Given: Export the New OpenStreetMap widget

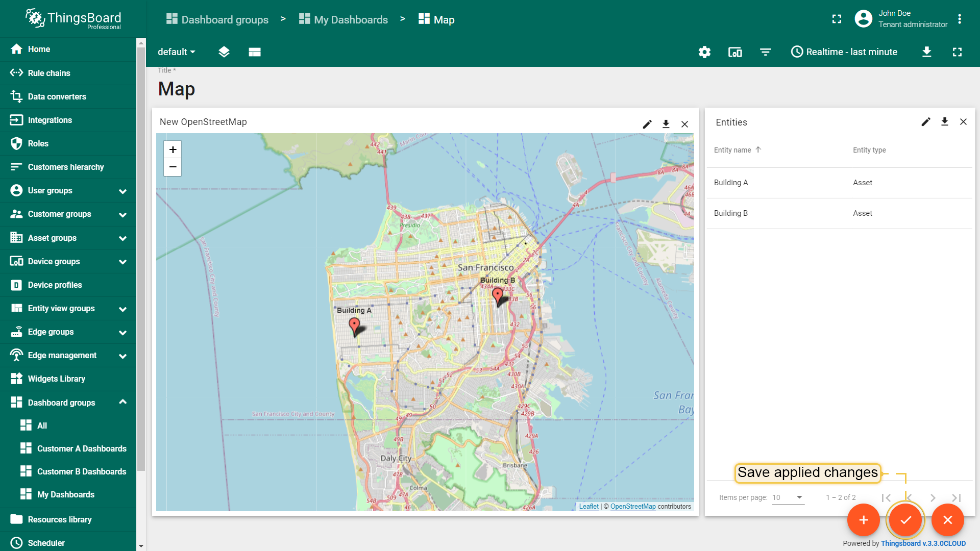Looking at the screenshot, I should click(x=666, y=124).
